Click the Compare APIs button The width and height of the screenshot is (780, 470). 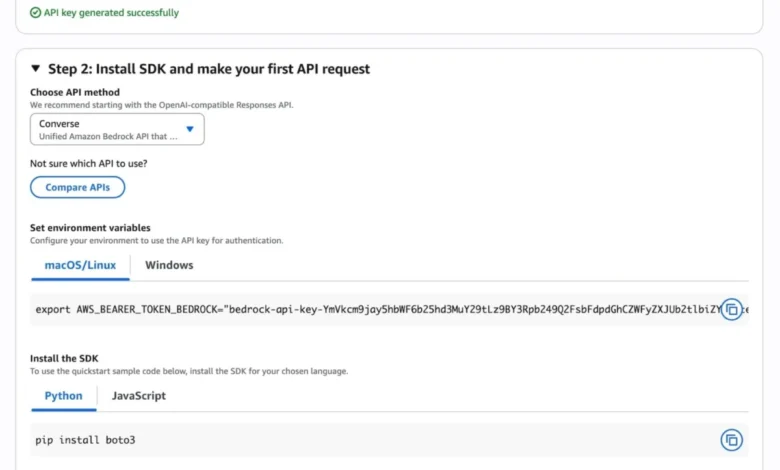[77, 187]
